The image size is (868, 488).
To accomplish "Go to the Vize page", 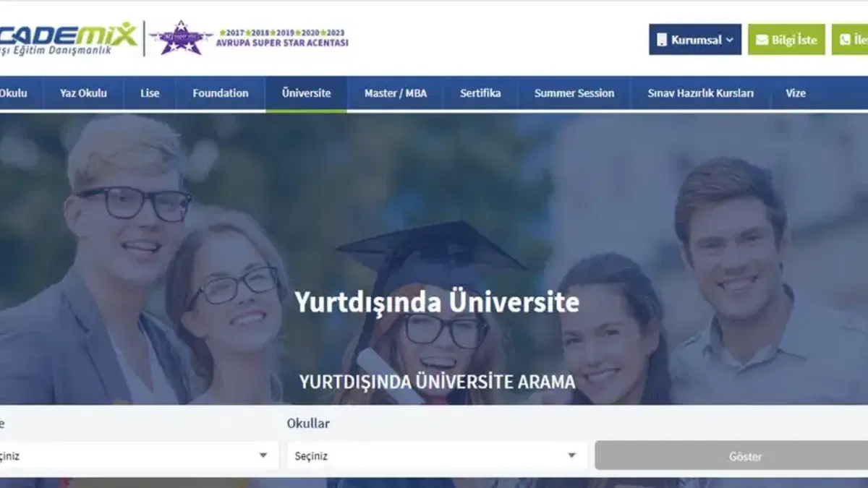I will 796,93.
